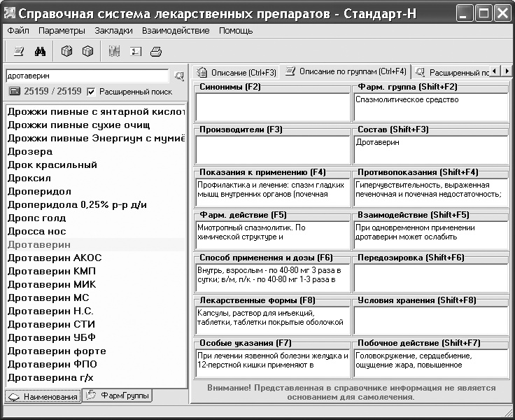Viewport: 515px width, 420px height.
Task: Select Дротаверин форте in the drug list
Action: point(57,351)
